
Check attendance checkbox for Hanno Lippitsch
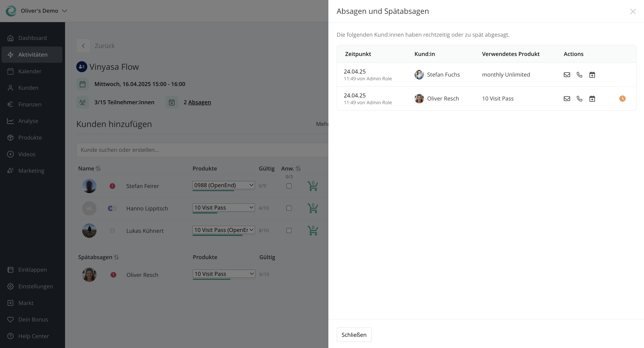pyautogui.click(x=289, y=208)
